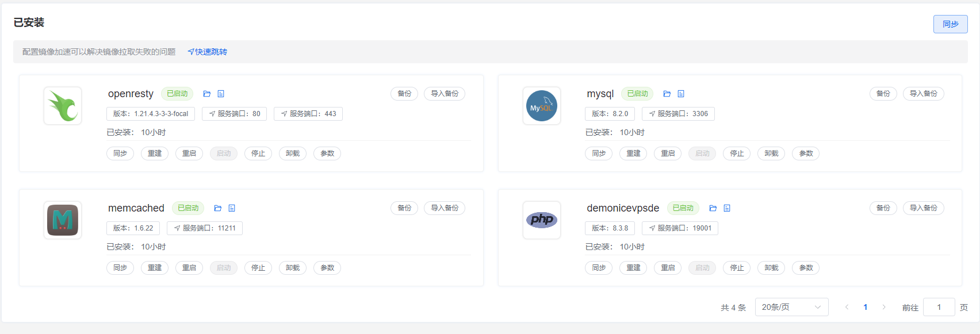Image resolution: width=980 pixels, height=334 pixels.
Task: Restart openresty using 重启
Action: [189, 153]
